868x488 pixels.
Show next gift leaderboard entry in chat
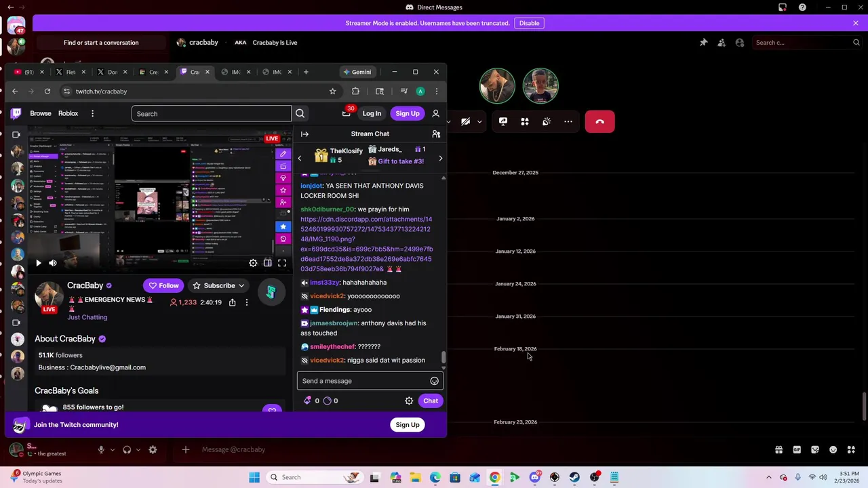(x=441, y=159)
